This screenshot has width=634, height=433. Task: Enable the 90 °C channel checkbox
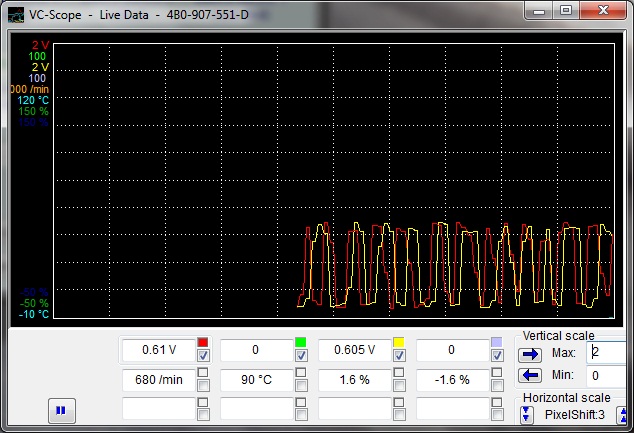point(301,373)
